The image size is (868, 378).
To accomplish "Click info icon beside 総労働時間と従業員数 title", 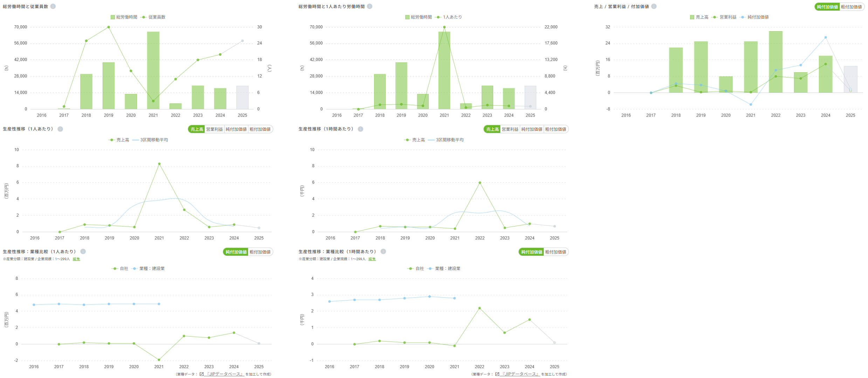I will click(x=53, y=6).
